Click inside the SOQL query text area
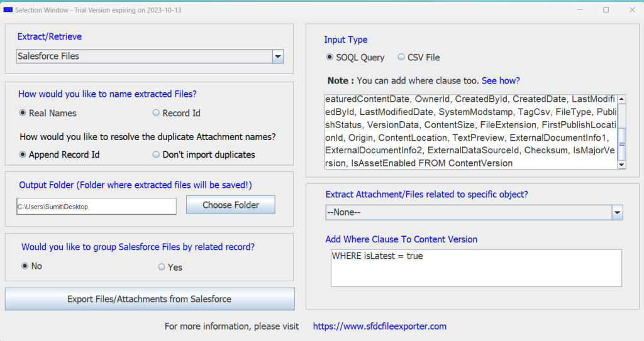The height and width of the screenshot is (341, 644). 470,131
